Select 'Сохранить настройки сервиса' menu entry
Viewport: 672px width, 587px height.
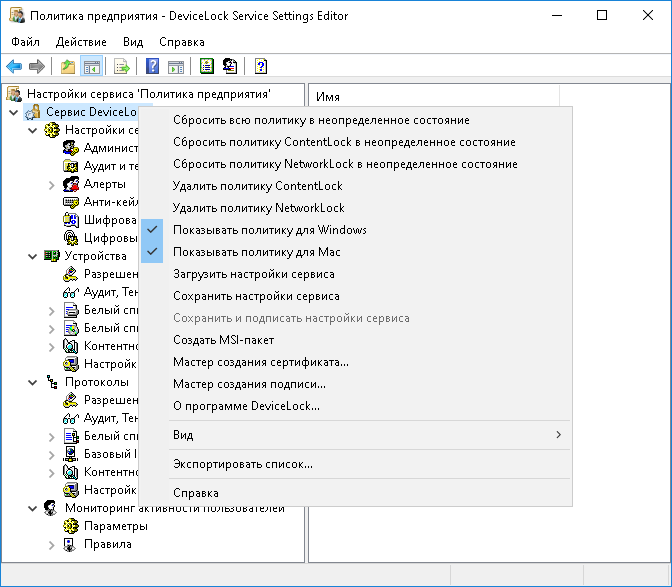pyautogui.click(x=256, y=296)
